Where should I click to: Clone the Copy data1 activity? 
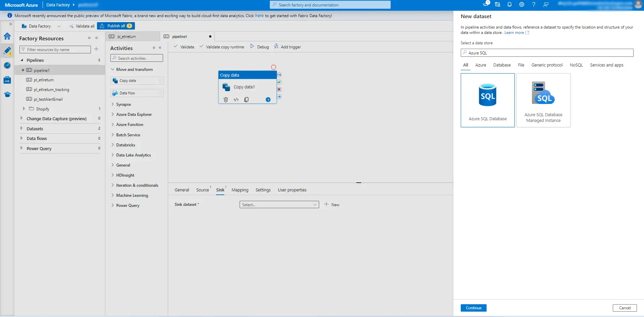246,99
